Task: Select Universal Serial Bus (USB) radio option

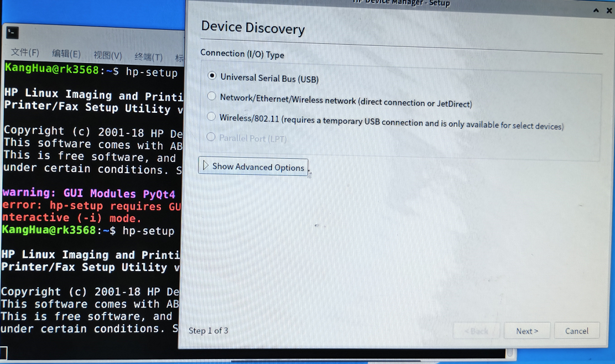Action: point(212,75)
